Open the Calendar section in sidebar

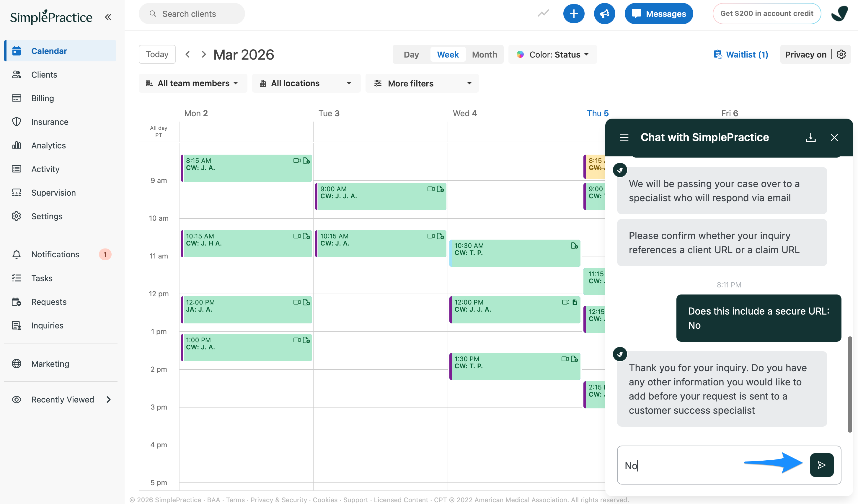[60, 51]
